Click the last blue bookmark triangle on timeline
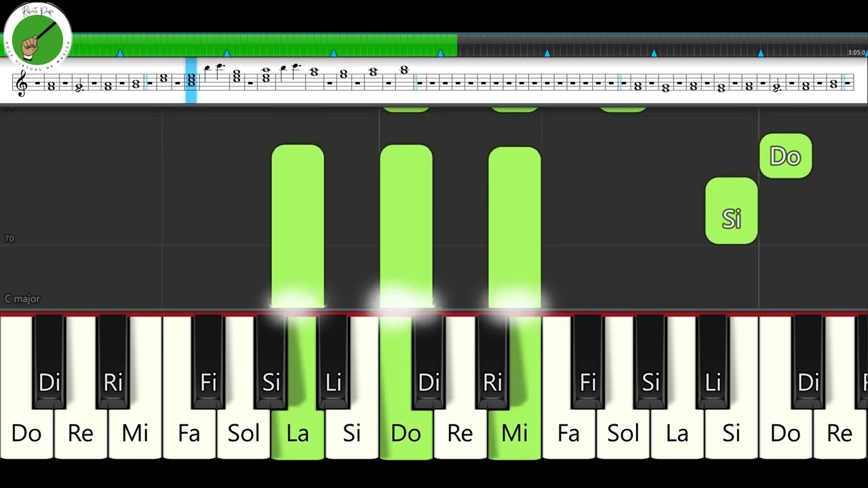Viewport: 868px width, 488px height. point(761,52)
